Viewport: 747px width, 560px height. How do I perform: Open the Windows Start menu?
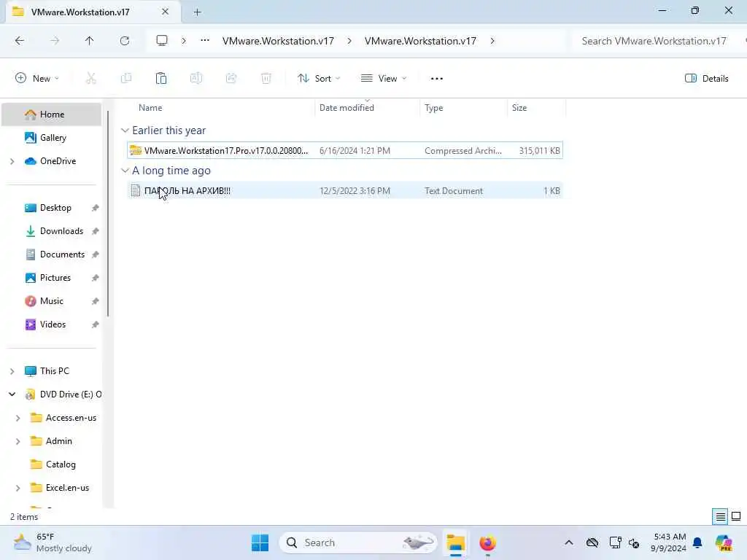click(260, 543)
